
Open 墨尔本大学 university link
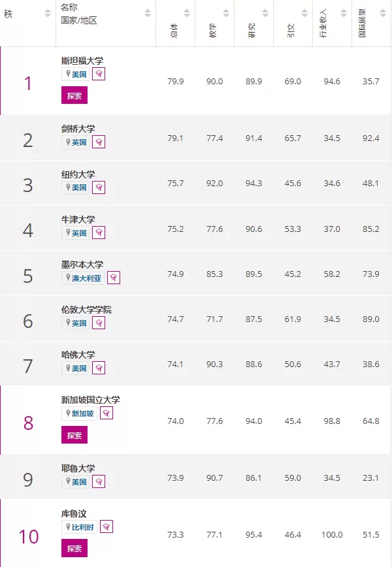point(82,265)
